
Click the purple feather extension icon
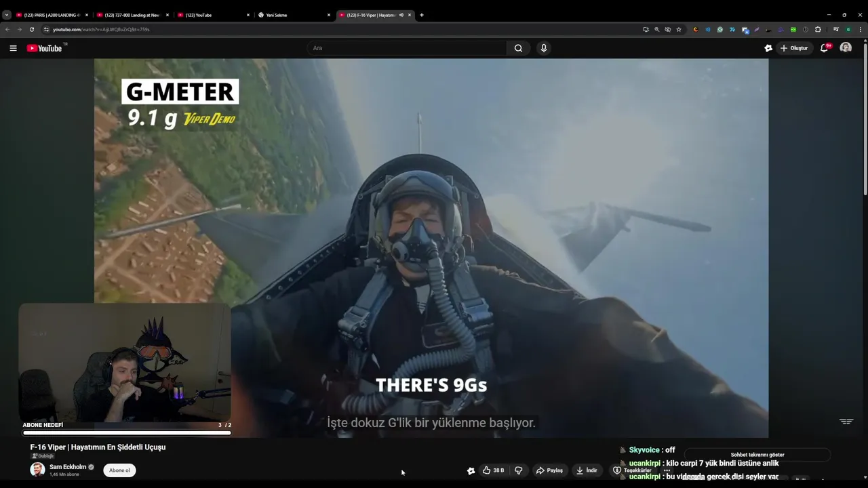pyautogui.click(x=757, y=30)
